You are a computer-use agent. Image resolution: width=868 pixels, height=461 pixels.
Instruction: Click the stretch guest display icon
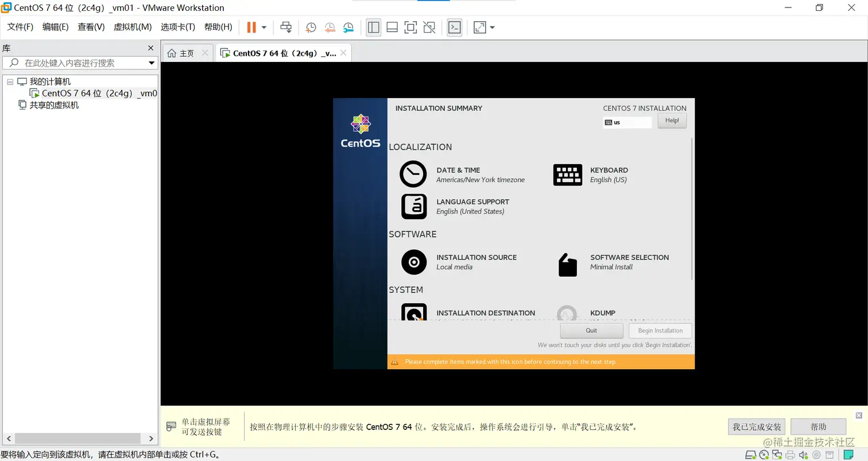click(479, 27)
